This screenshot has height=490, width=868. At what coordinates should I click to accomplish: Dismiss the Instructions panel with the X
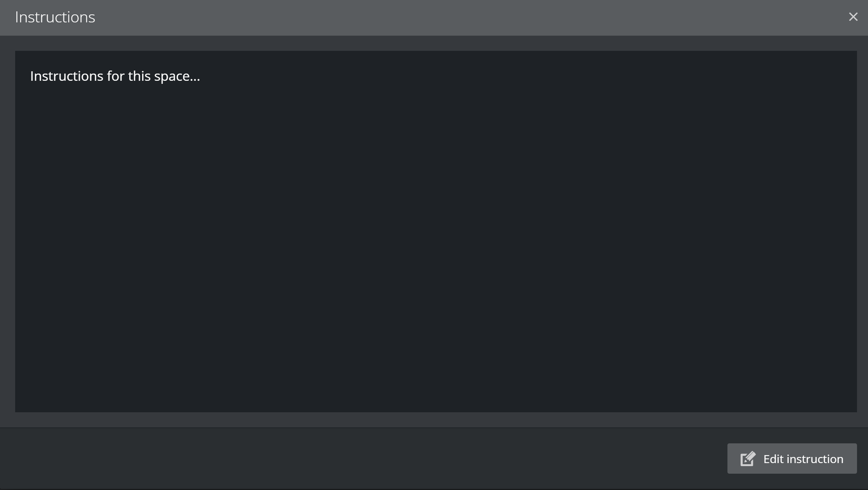(x=853, y=17)
